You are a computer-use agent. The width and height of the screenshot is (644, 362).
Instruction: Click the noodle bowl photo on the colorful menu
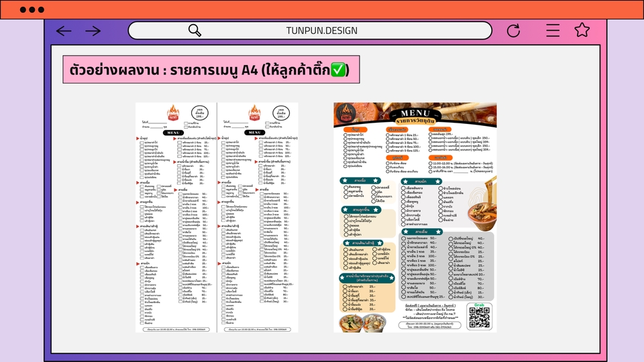483,205
